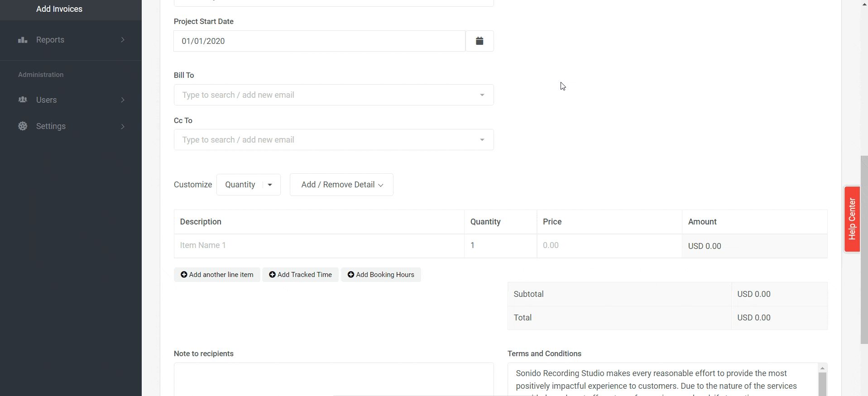The image size is (868, 396).
Task: Expand the Reports submenu chevron
Action: tap(123, 40)
